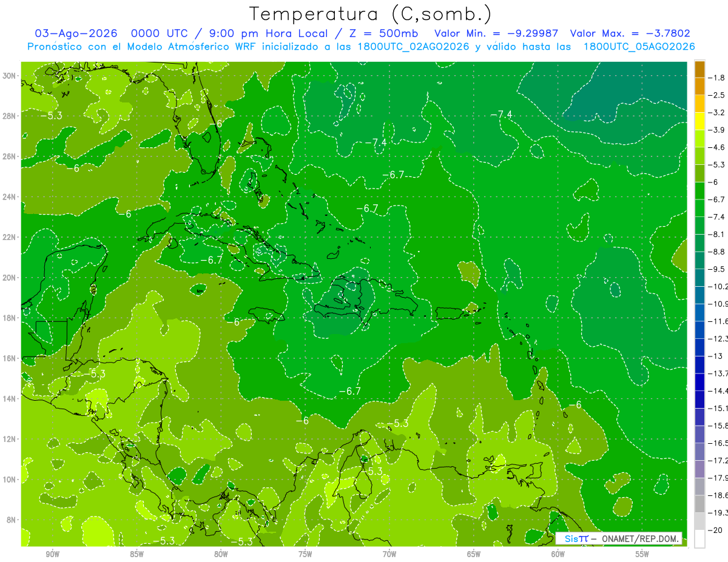Click the "Temperatura (C,somb.)" chart title
The height and width of the screenshot is (562, 728).
tap(370, 13)
